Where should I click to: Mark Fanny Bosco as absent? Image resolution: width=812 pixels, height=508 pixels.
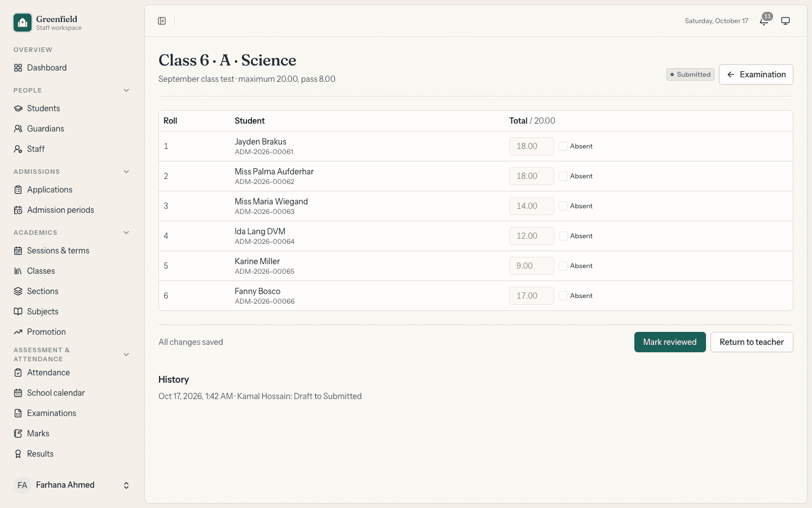(x=563, y=296)
